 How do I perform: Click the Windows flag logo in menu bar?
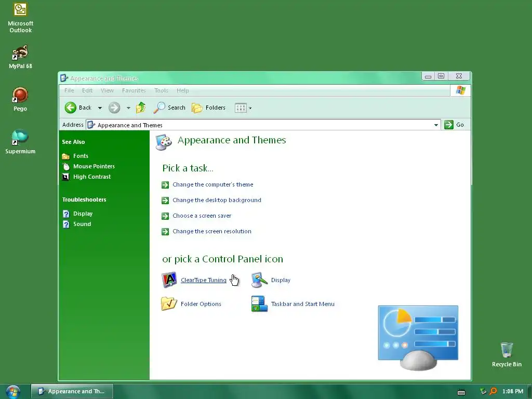pos(461,90)
